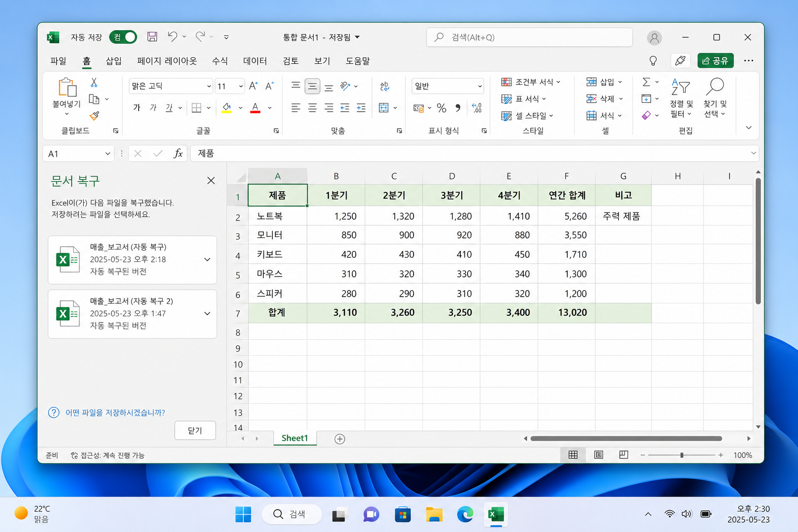
Task: Open the 삽입 ribbon tab
Action: point(113,61)
